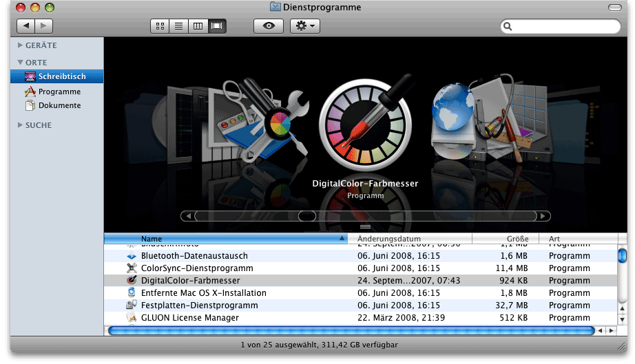Go back with the left arrow button
Image resolution: width=635 pixels, height=364 pixels.
click(26, 26)
